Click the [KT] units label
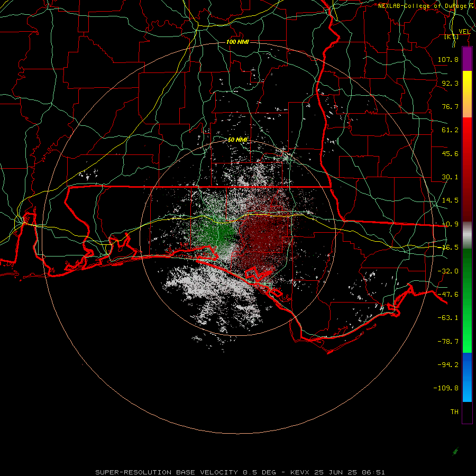This screenshot has height=476, width=476. pos(452,36)
